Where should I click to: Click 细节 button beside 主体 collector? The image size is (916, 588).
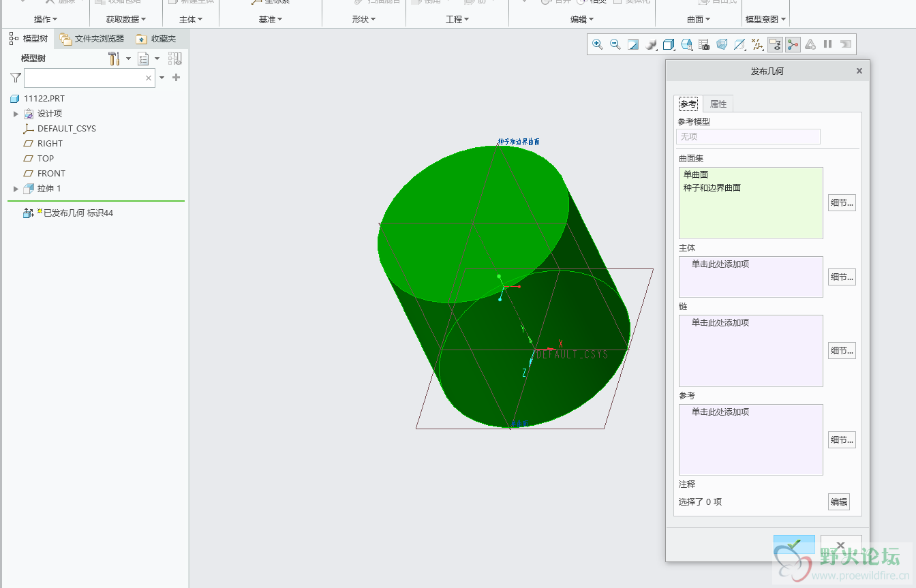(842, 277)
